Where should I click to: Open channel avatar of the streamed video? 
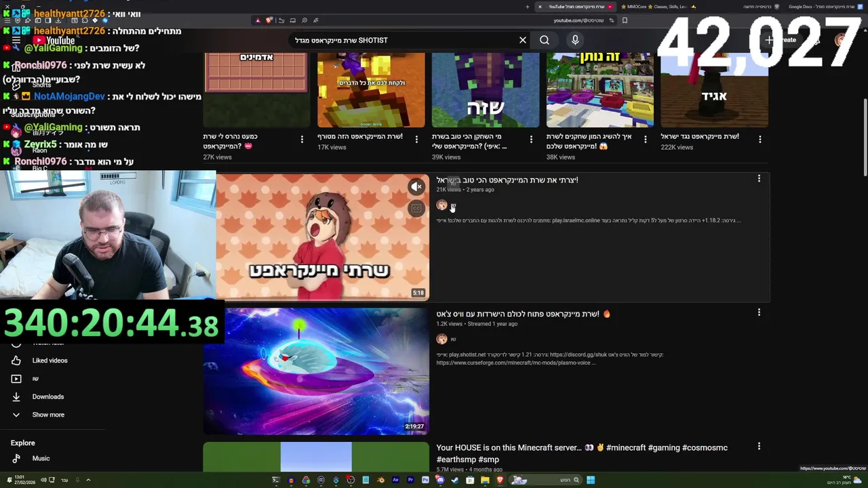[x=441, y=339]
